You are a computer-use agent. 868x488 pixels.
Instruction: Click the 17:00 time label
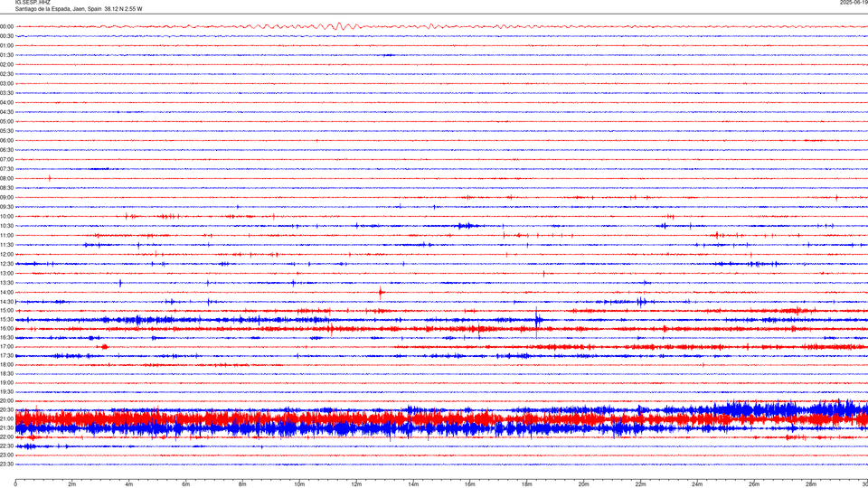[x=6, y=347]
